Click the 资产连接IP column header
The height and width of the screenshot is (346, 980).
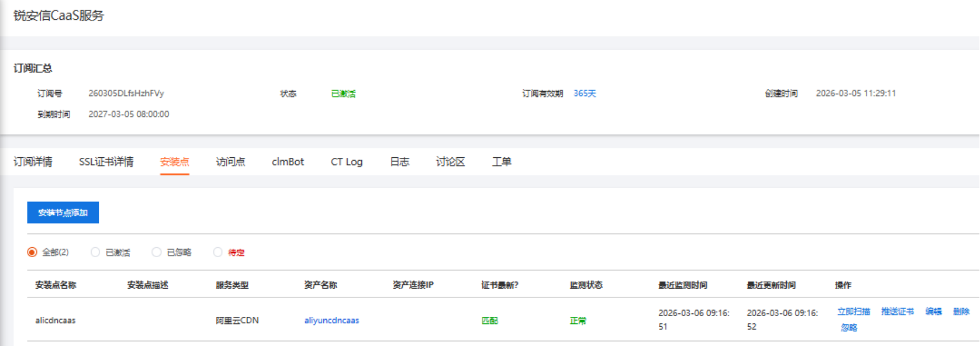coord(413,285)
